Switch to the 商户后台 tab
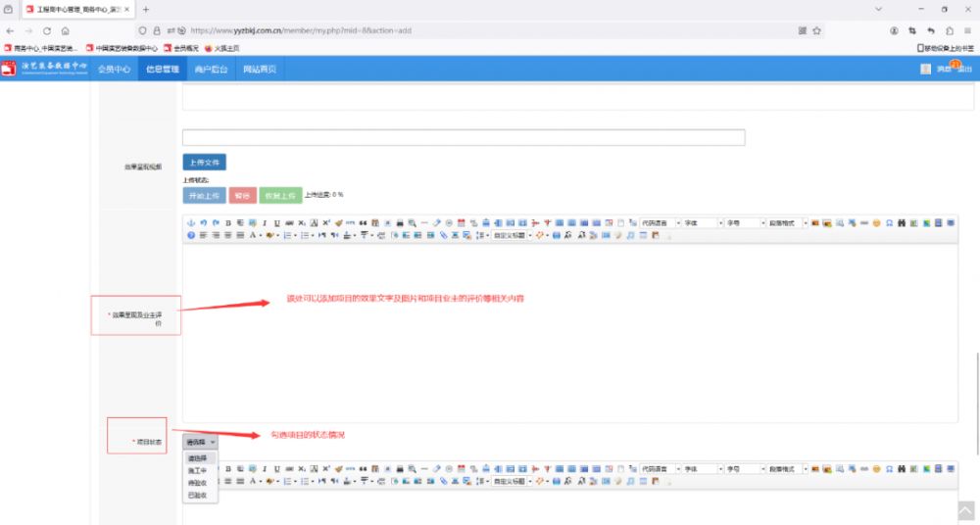 click(x=211, y=70)
